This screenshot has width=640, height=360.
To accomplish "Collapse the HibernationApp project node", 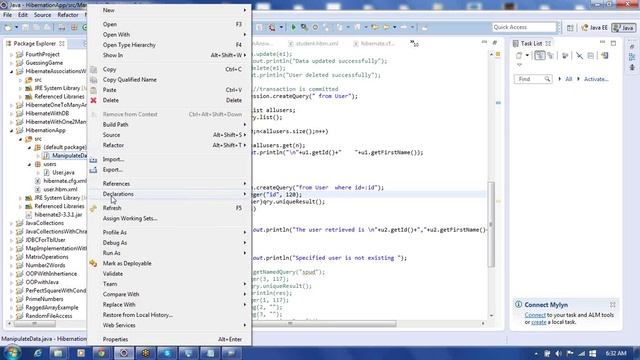I will 11,131.
